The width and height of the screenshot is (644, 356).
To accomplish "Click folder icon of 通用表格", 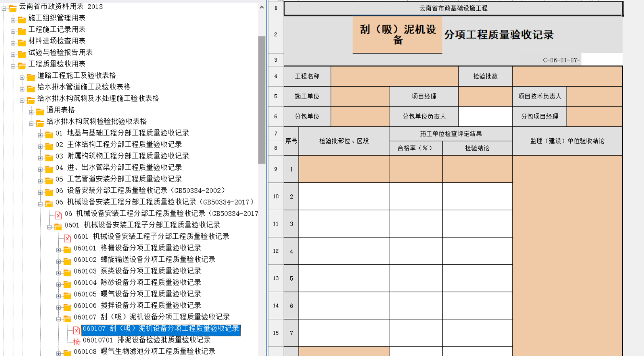I will 40,112.
